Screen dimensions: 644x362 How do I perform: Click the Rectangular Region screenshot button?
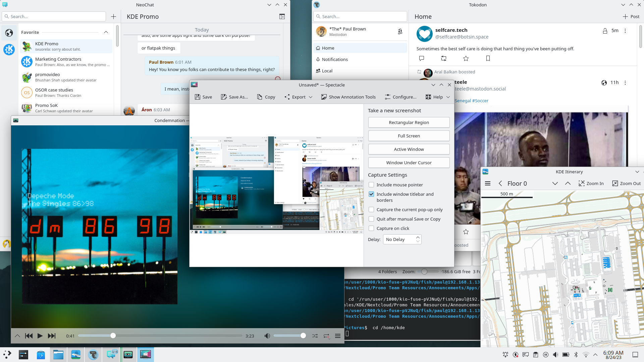click(409, 122)
